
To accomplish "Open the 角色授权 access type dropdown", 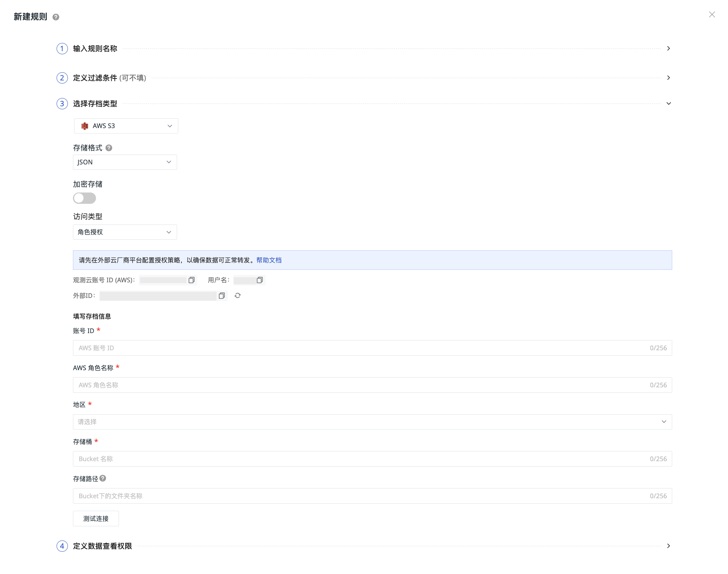I will click(125, 232).
